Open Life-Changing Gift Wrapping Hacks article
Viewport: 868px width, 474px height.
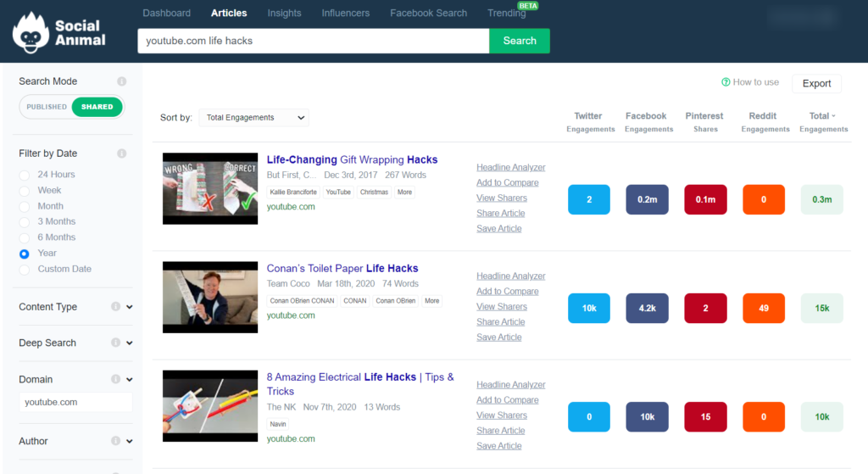(352, 159)
